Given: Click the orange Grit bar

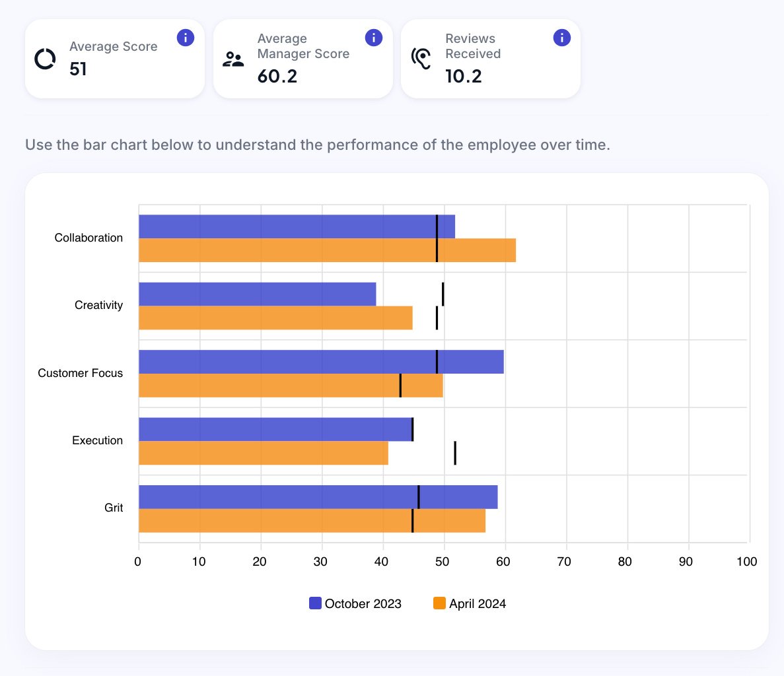Looking at the screenshot, I should 312,521.
